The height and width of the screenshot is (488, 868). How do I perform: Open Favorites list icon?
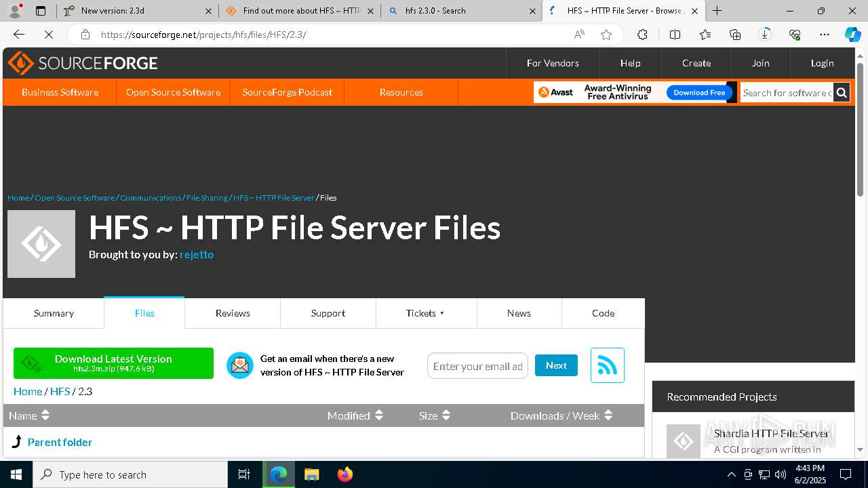pos(705,35)
